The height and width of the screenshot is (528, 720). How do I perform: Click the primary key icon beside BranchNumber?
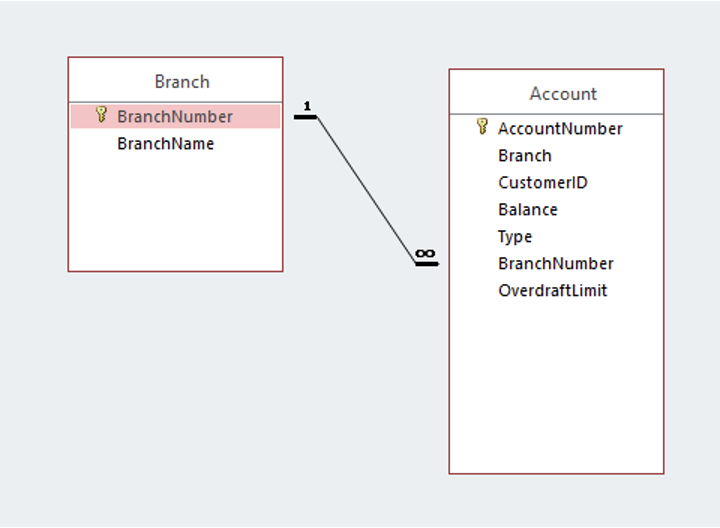pyautogui.click(x=100, y=115)
